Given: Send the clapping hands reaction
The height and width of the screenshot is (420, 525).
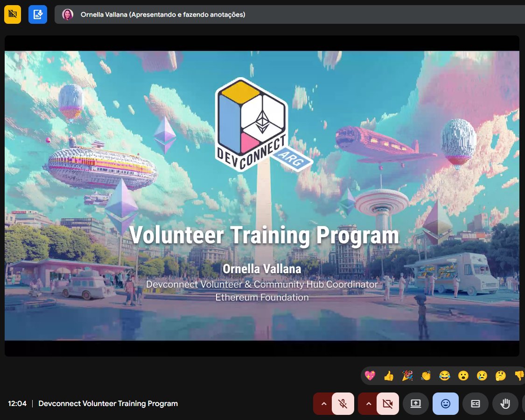Looking at the screenshot, I should 426,376.
